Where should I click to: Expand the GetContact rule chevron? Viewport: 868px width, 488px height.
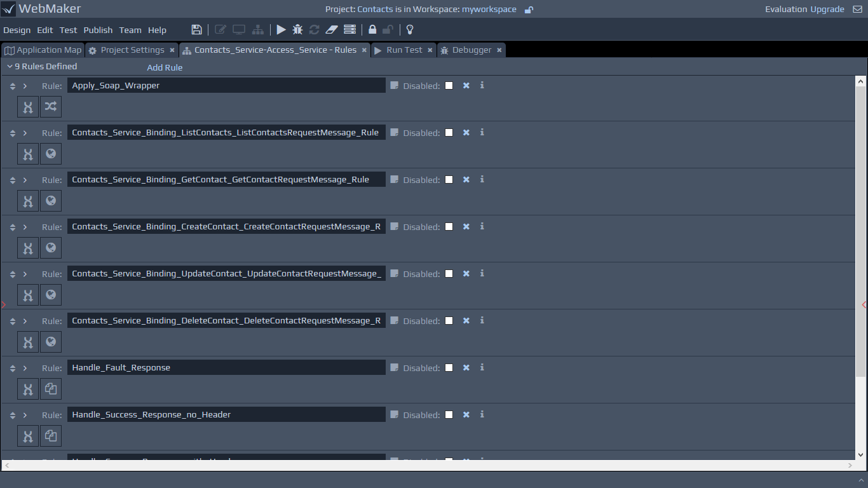25,180
